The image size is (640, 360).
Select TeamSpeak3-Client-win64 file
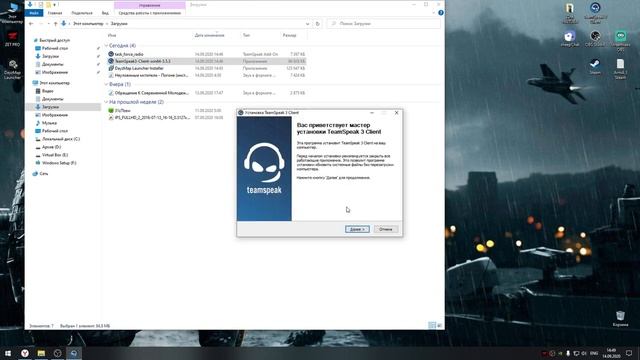(x=142, y=61)
